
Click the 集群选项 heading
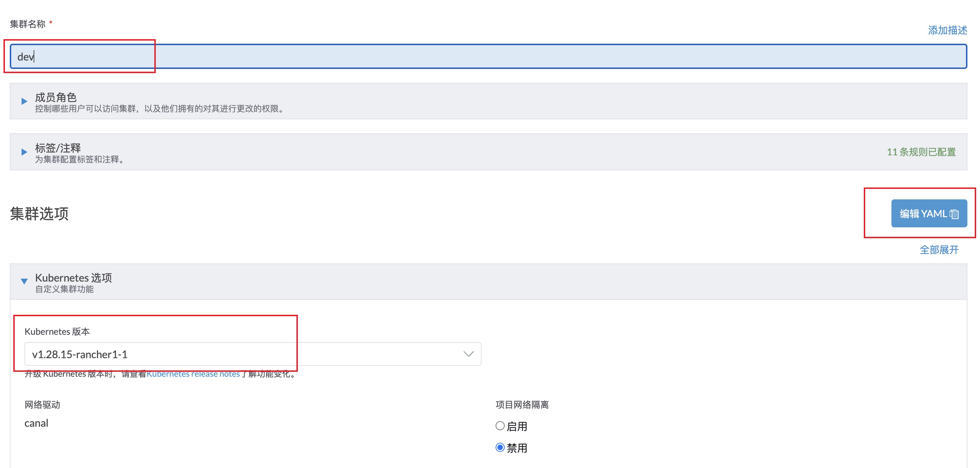point(39,214)
